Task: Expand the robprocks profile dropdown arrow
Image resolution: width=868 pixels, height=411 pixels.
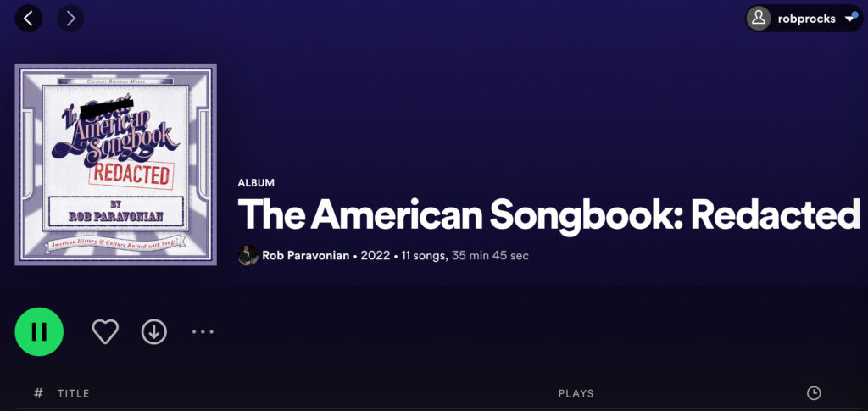Action: (850, 19)
